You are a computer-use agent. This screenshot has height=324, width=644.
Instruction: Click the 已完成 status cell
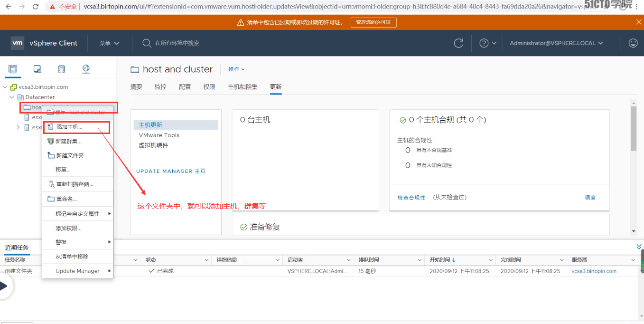click(x=161, y=271)
